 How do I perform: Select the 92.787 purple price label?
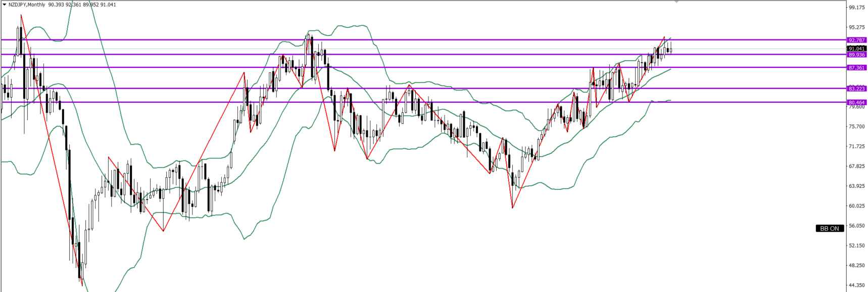(x=856, y=40)
